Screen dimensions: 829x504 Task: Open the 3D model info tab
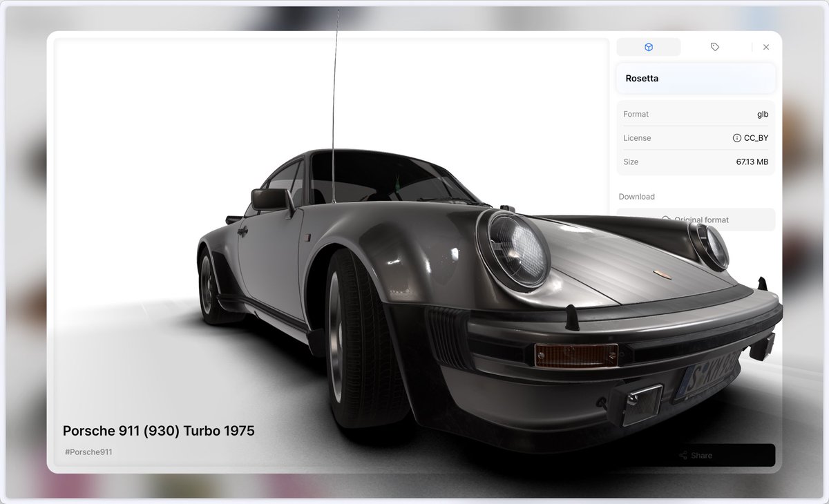[x=648, y=47]
